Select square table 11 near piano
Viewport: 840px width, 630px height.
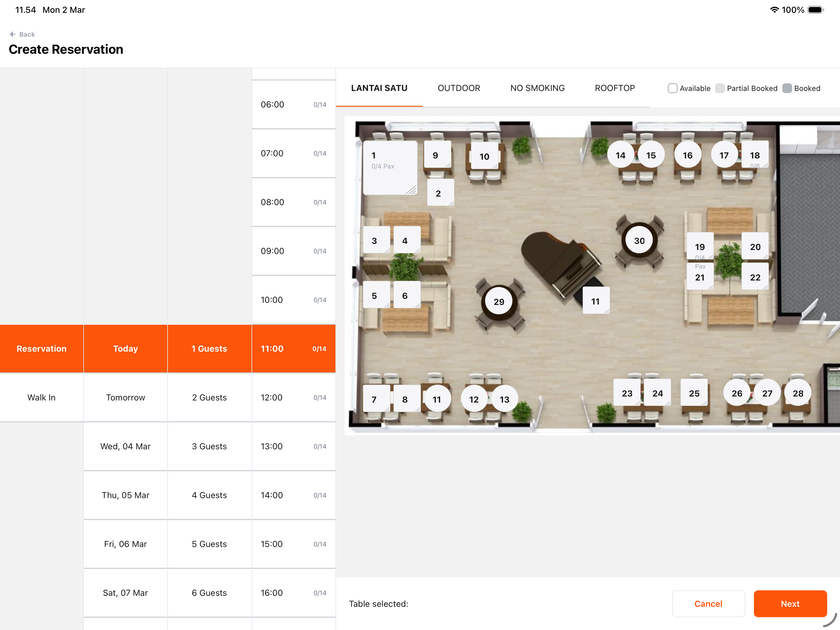596,300
